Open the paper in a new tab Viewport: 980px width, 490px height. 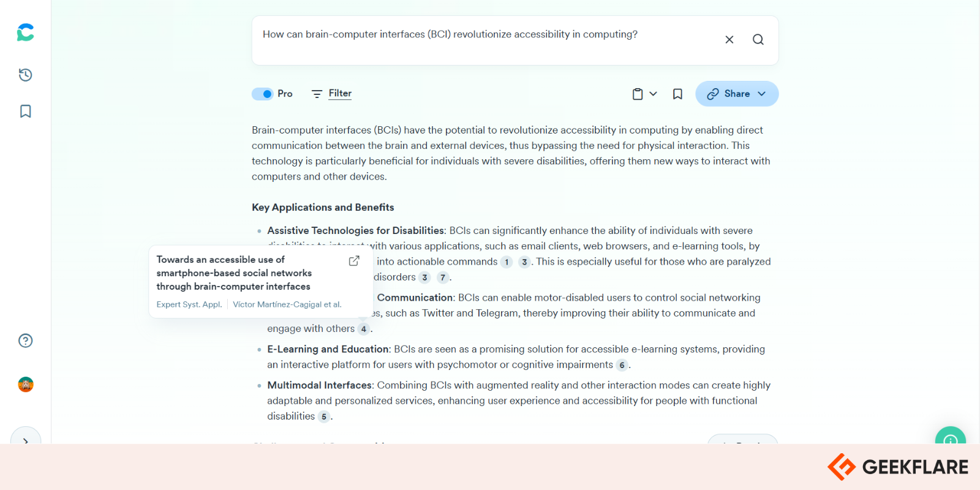click(x=354, y=260)
